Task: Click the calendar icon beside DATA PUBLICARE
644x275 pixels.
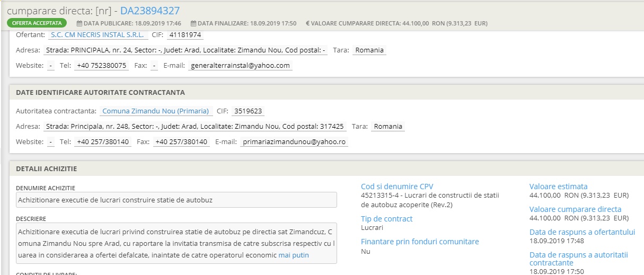Action: tap(80, 23)
